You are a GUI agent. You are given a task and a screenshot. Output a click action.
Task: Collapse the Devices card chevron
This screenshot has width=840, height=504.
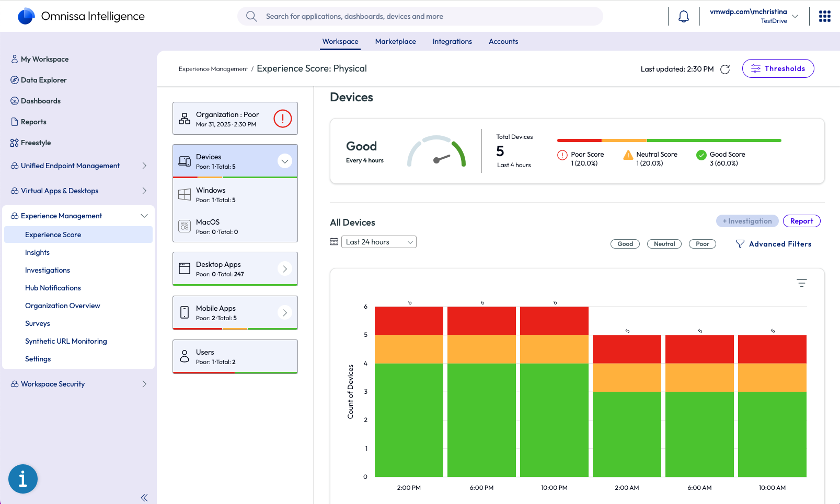pyautogui.click(x=284, y=161)
